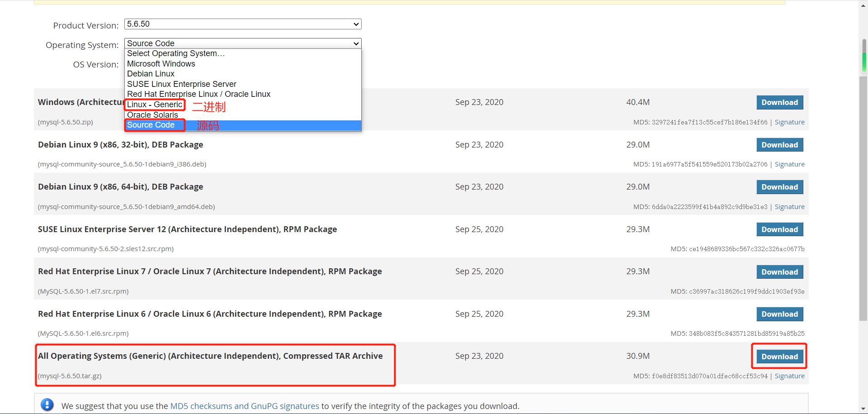Open the Signature link for mysql-5.6.50.tar.gz
The width and height of the screenshot is (868, 414).
point(789,376)
